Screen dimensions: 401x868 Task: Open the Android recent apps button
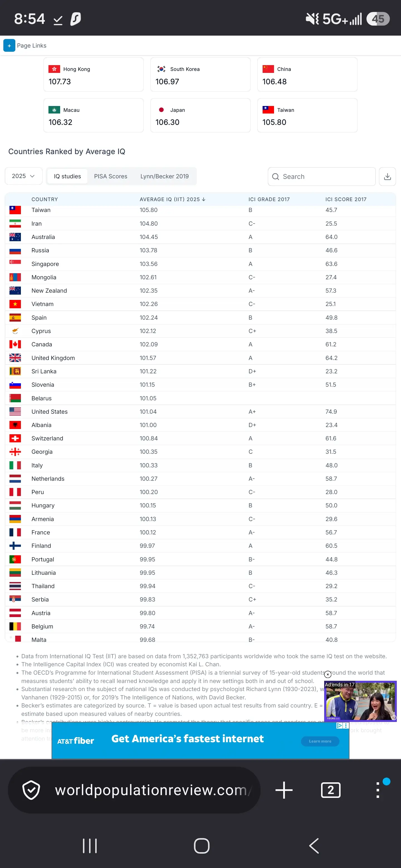click(x=90, y=846)
